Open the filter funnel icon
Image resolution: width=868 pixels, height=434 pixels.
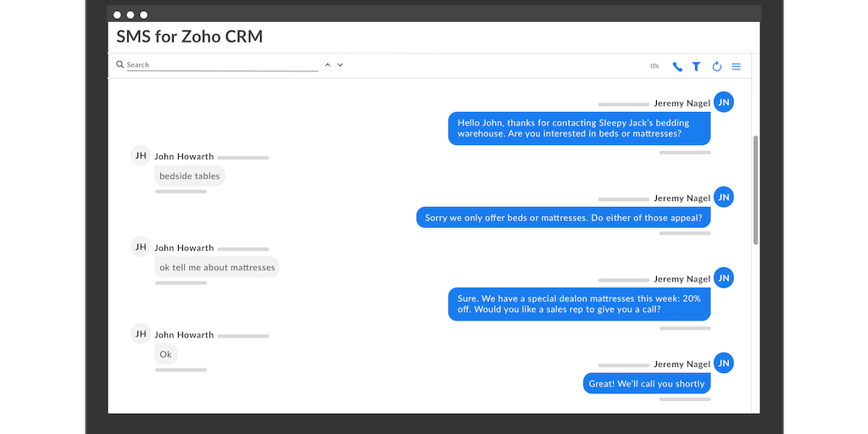pyautogui.click(x=696, y=66)
